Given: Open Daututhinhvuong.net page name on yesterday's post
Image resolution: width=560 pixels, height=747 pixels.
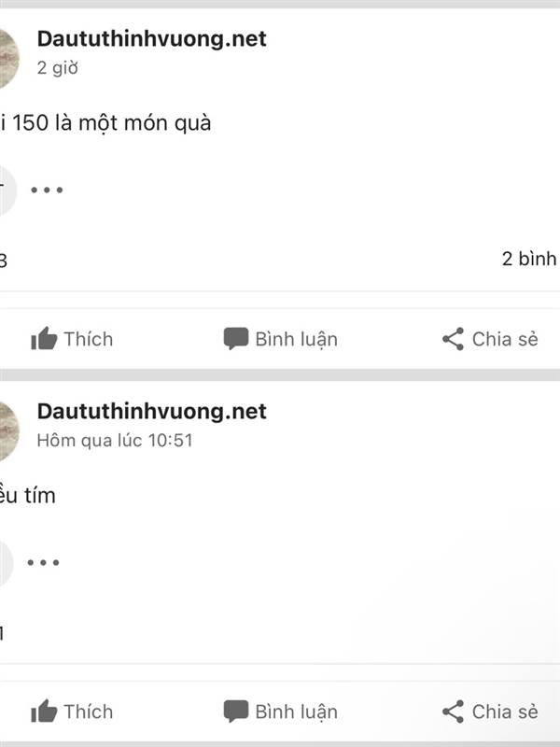Looking at the screenshot, I should click(151, 411).
